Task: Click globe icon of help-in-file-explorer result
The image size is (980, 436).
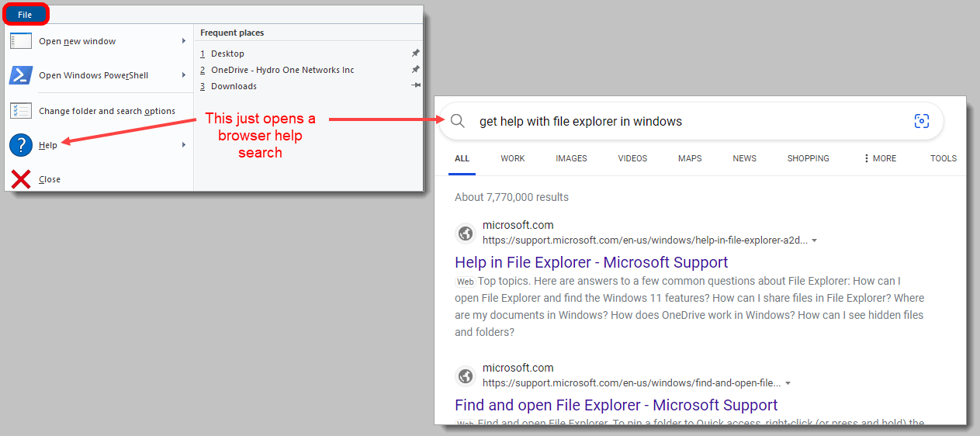Action: 466,233
